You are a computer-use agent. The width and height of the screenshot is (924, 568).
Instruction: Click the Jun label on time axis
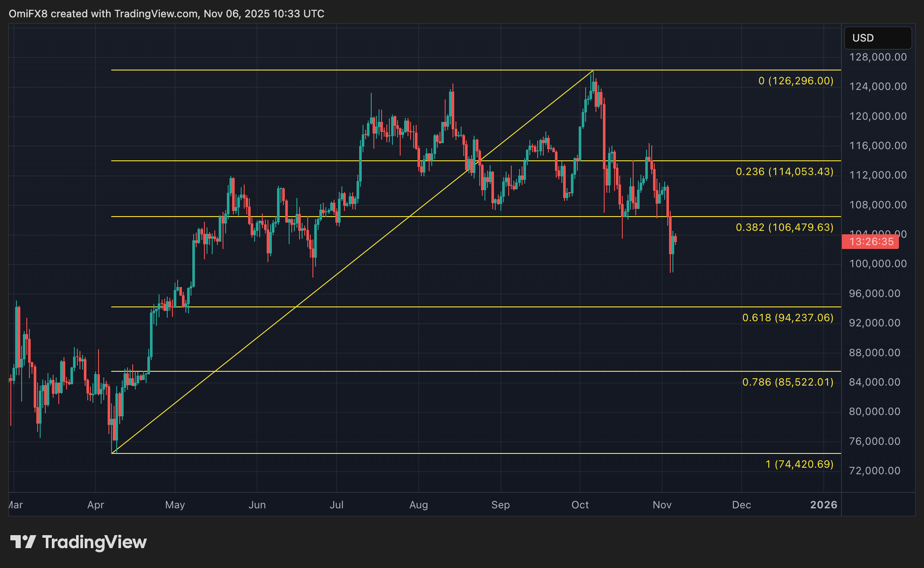coord(257,505)
